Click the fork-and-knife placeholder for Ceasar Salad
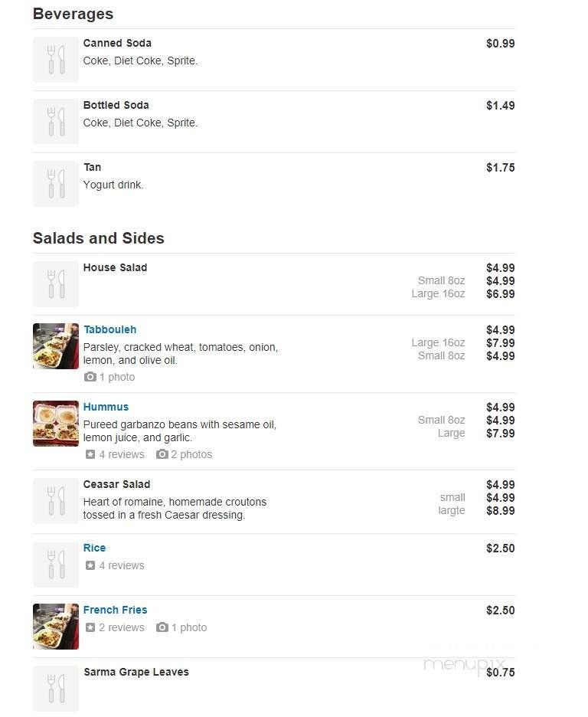Image resolution: width=588 pixels, height=717 pixels. pyautogui.click(x=55, y=500)
